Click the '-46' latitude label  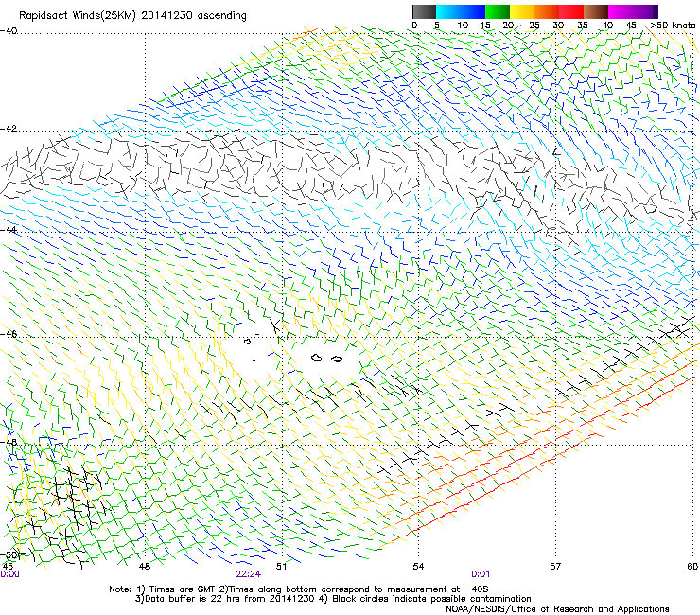point(9,334)
